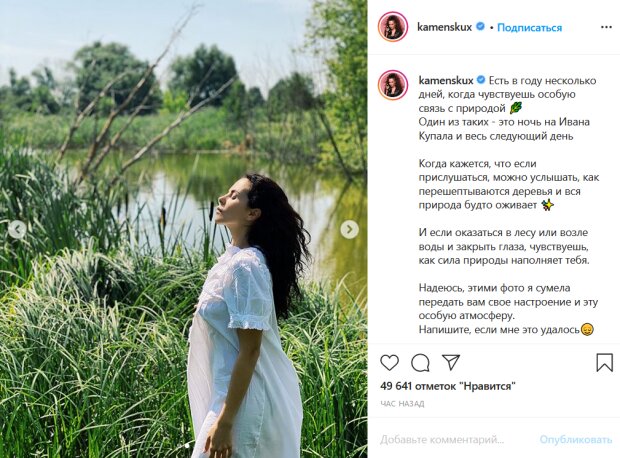Follow account via Подписаться link
Image resolution: width=620 pixels, height=458 pixels.
click(529, 28)
